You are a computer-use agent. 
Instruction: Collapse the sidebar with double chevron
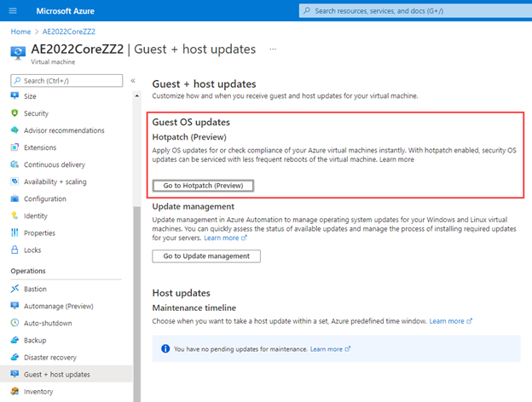pyautogui.click(x=133, y=80)
